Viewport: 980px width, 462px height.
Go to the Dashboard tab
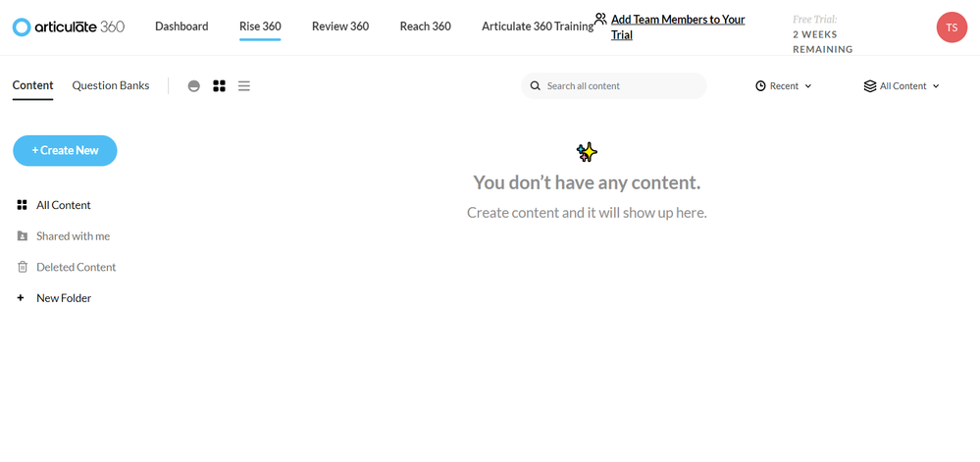[x=181, y=26]
